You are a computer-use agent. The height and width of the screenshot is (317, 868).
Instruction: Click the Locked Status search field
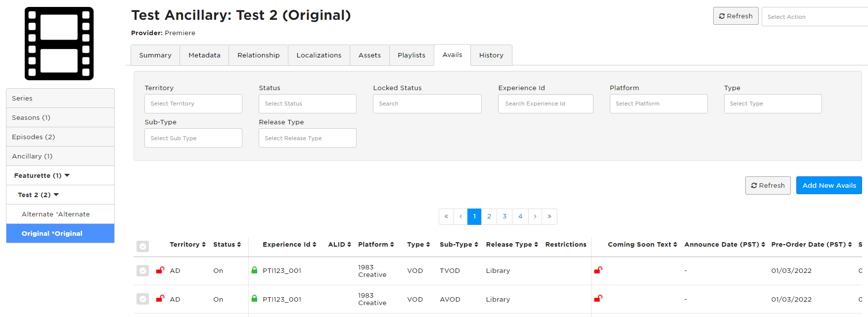pyautogui.click(x=427, y=104)
